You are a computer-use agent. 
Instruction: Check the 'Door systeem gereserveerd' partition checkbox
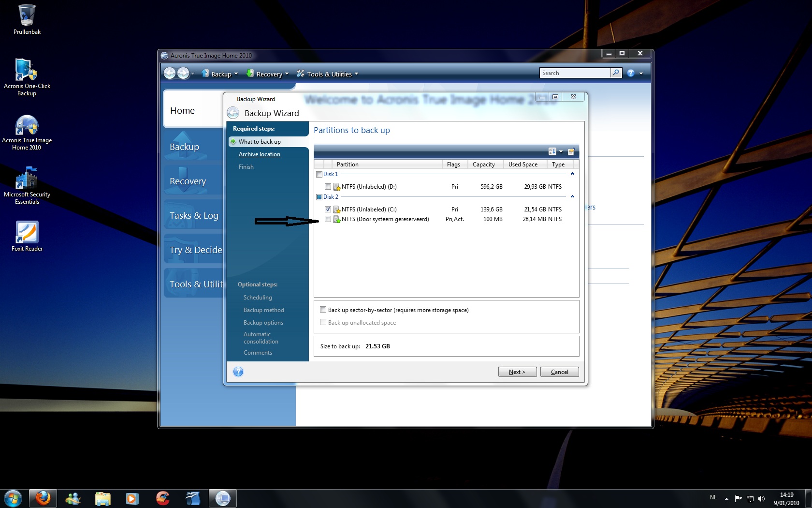point(328,219)
